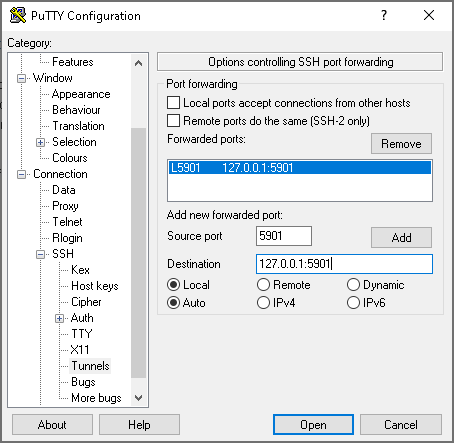Image resolution: width=454 pixels, height=443 pixels.
Task: Open the Appearance settings
Action: point(81,94)
